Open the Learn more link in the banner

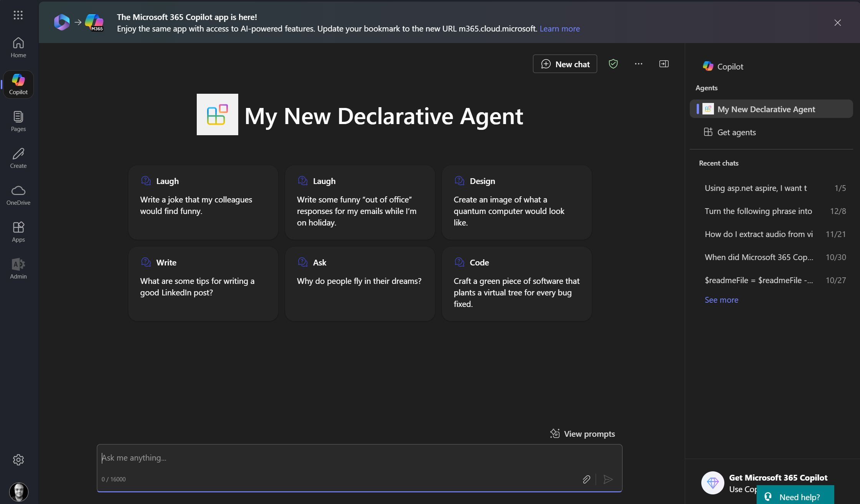560,28
